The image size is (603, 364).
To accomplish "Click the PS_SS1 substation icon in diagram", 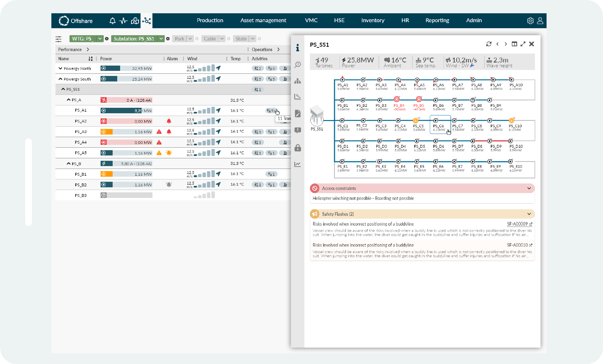I will (317, 115).
